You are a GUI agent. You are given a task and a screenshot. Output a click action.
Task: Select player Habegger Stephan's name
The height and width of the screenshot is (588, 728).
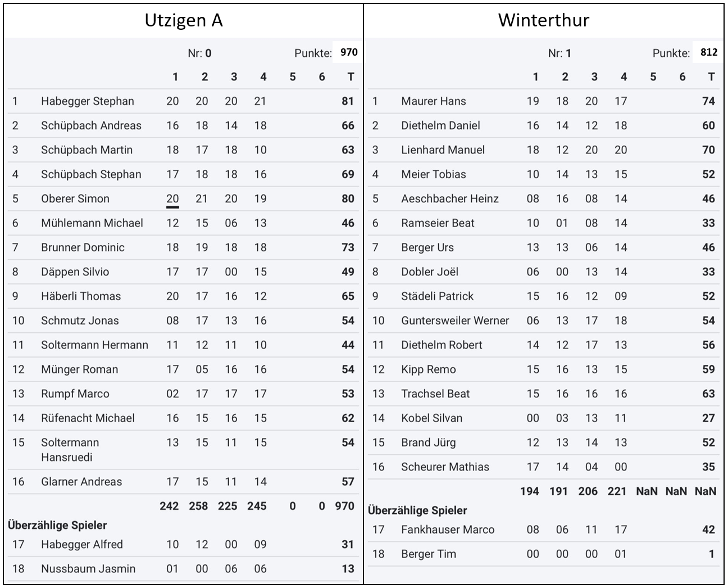(x=87, y=101)
